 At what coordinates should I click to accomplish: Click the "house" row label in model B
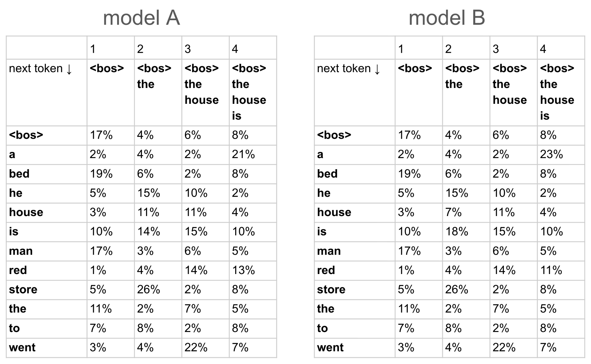pos(334,212)
